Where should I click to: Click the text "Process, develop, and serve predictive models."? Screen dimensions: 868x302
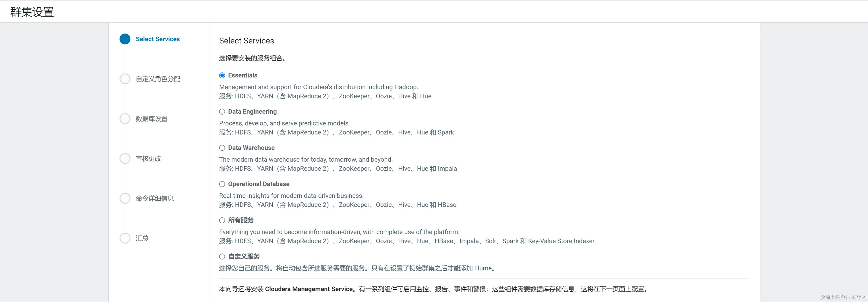[284, 123]
